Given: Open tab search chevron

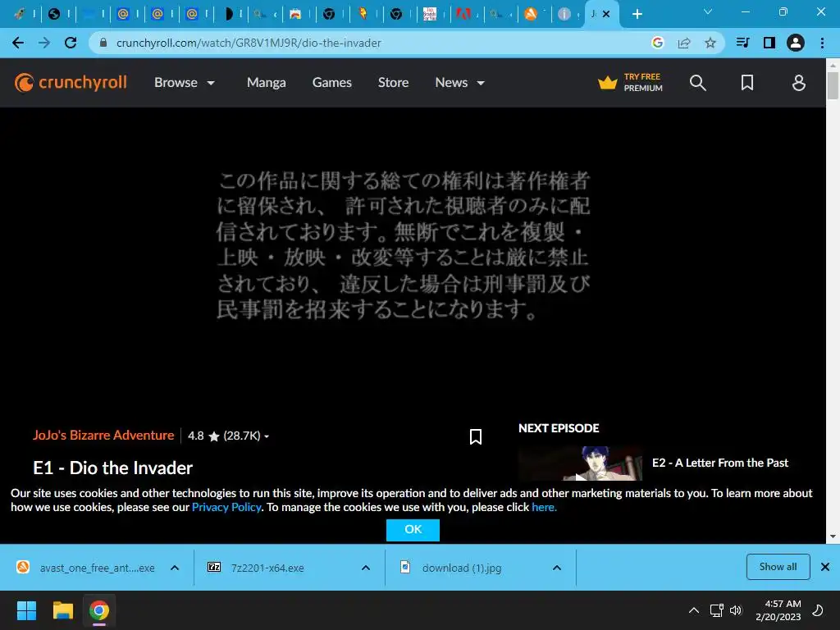Looking at the screenshot, I should click(x=708, y=11).
